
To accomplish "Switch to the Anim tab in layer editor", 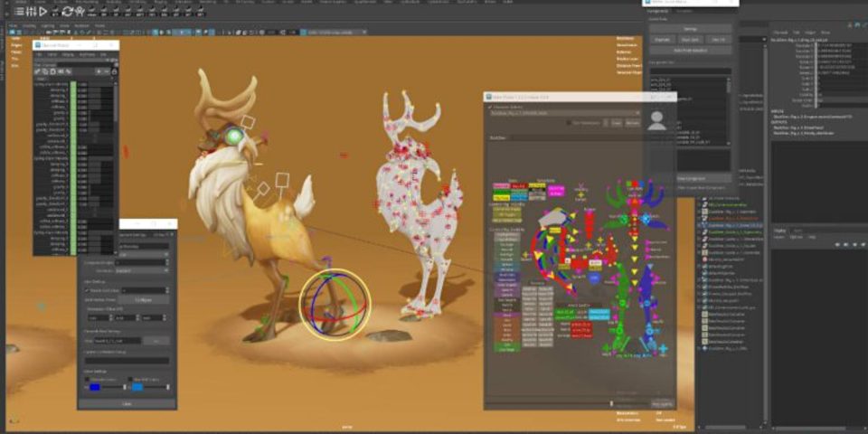I will 797,231.
